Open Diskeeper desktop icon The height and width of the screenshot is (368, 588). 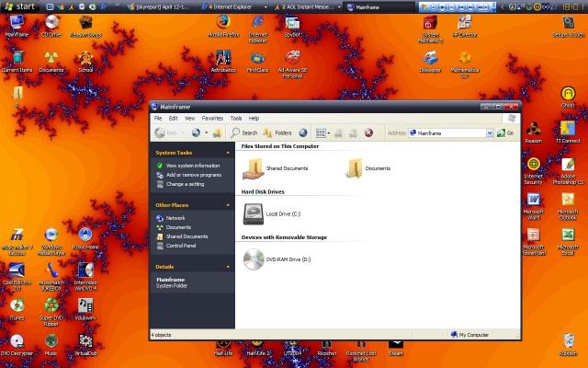click(431, 62)
